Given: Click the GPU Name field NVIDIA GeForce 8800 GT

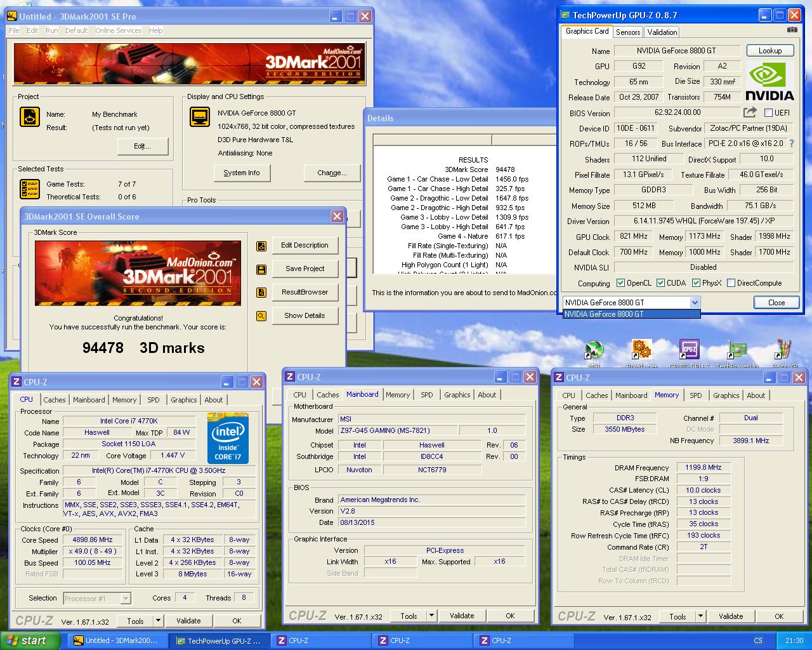Looking at the screenshot, I should (676, 51).
